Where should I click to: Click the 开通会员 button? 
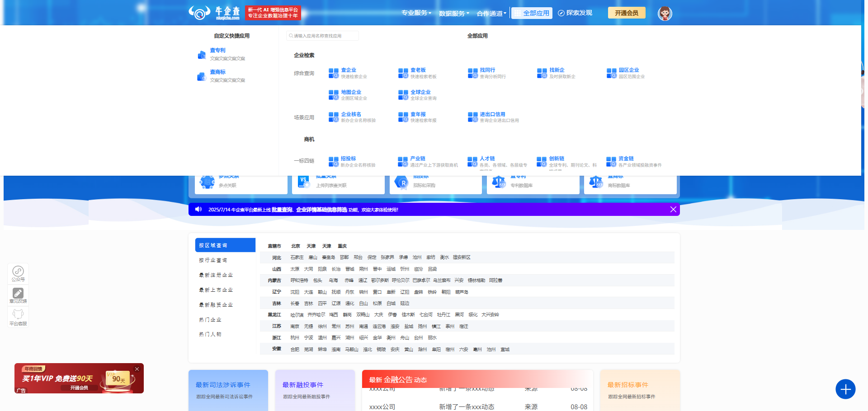[x=626, y=13]
